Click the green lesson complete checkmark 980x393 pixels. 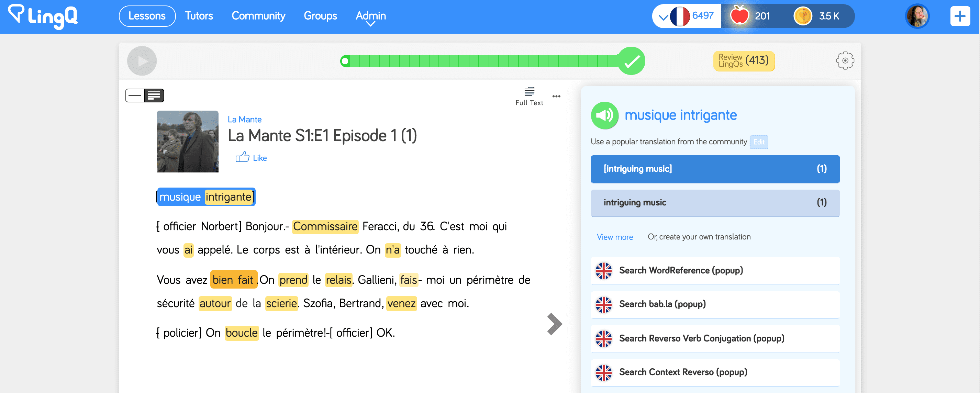click(x=631, y=61)
